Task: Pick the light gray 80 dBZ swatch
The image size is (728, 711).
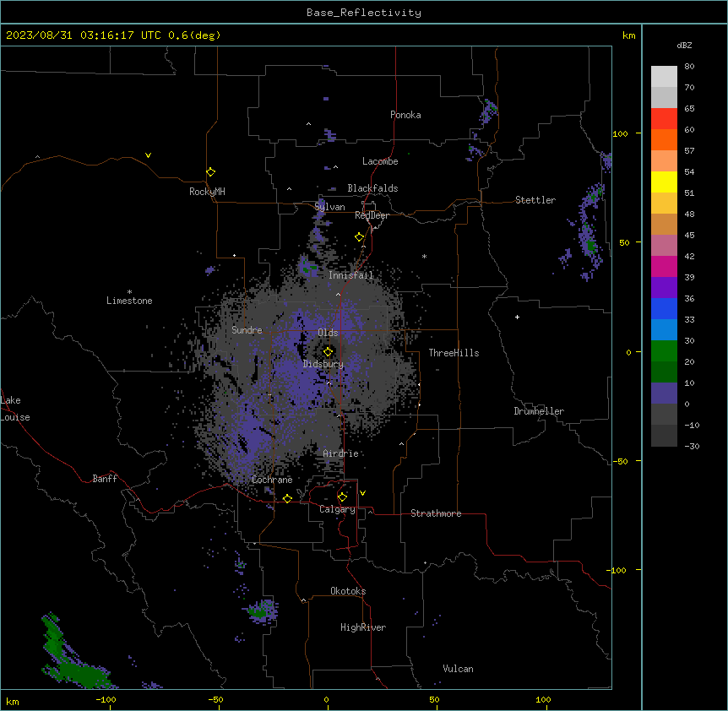Action: 664,76
